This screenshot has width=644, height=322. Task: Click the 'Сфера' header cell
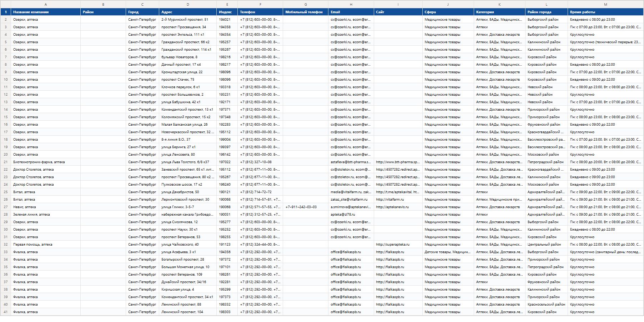click(448, 12)
